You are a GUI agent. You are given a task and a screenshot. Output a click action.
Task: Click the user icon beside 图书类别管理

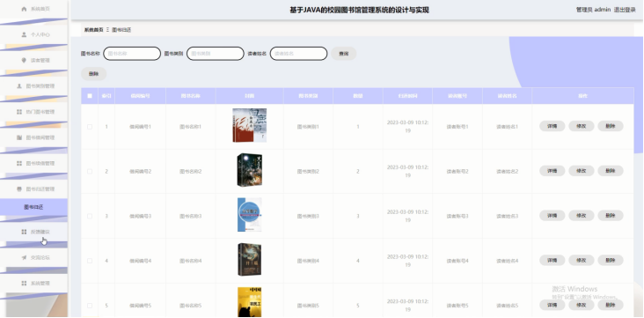[x=18, y=86]
